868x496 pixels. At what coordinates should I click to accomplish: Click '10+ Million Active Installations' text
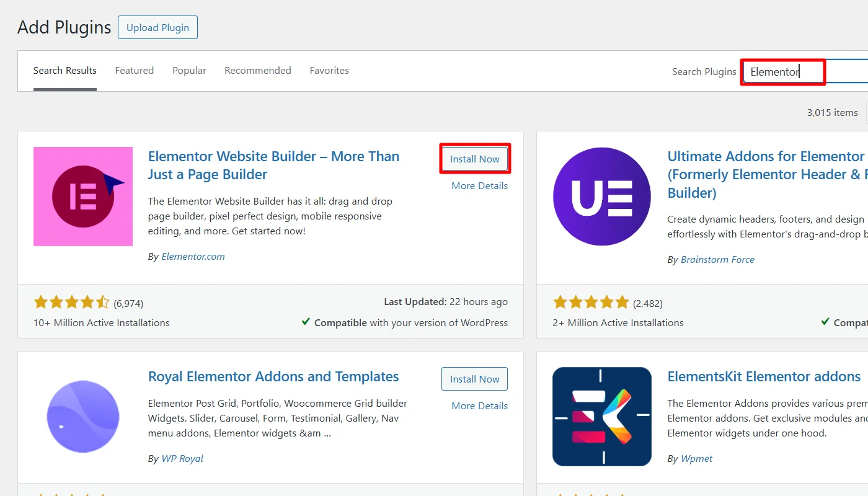(102, 323)
